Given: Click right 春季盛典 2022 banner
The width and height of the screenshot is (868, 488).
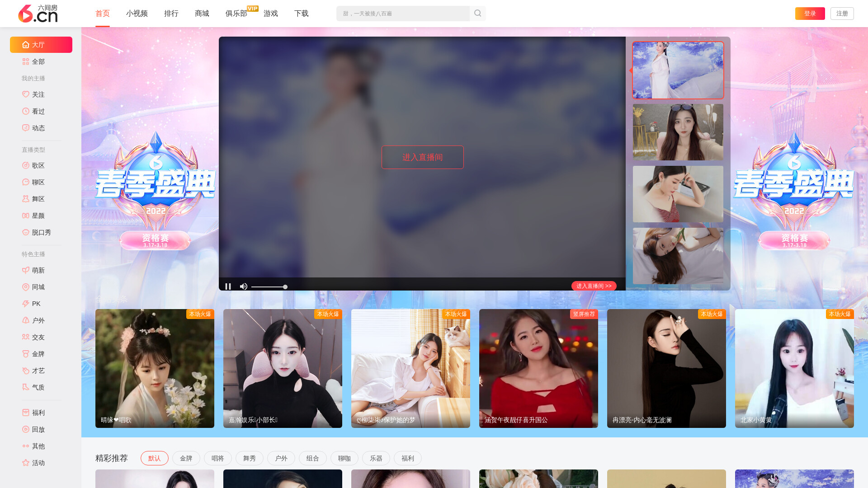Looking at the screenshot, I should (794, 190).
